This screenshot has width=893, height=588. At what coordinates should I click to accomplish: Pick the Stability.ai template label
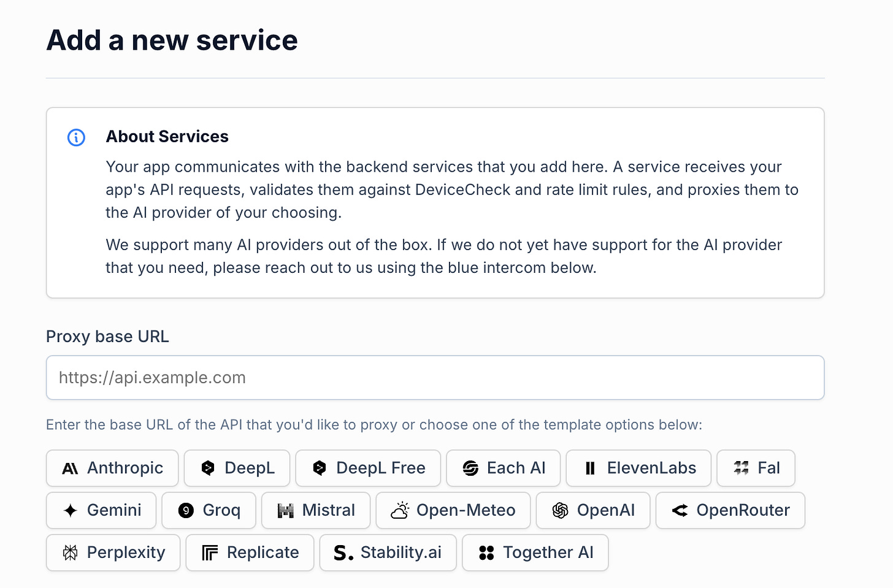(x=401, y=553)
